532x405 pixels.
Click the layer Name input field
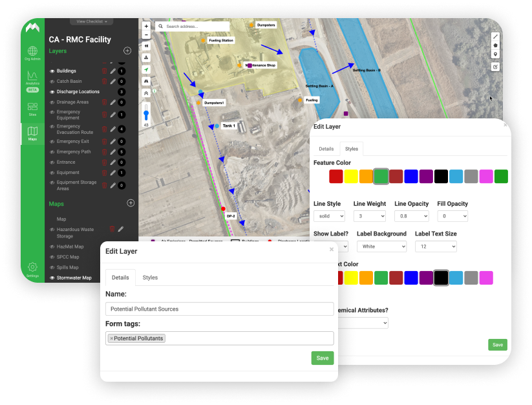click(220, 309)
